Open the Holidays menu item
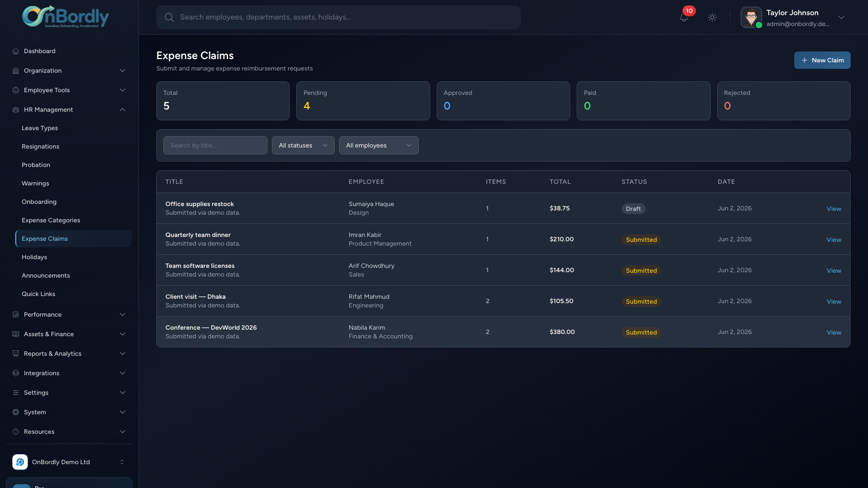 point(73,257)
